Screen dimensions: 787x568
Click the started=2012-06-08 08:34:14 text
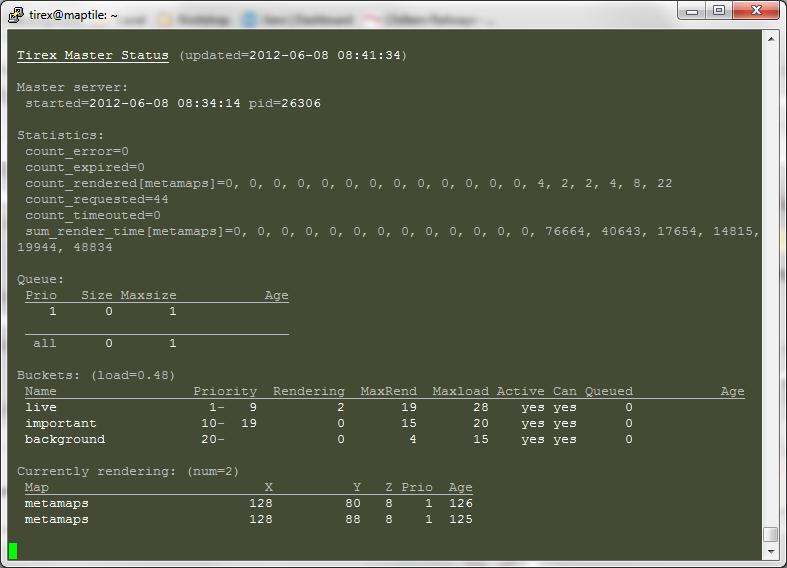(x=133, y=103)
